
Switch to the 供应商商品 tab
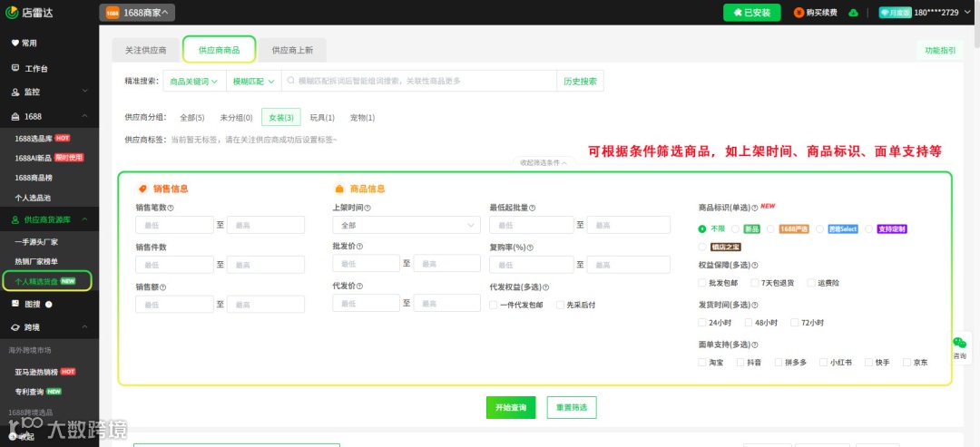point(220,50)
